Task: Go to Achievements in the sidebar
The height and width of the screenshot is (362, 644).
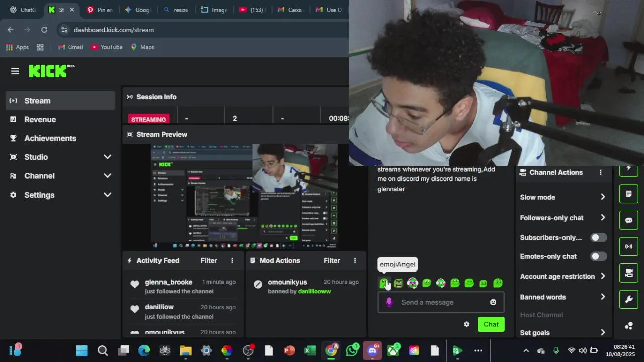Action: tap(60, 138)
